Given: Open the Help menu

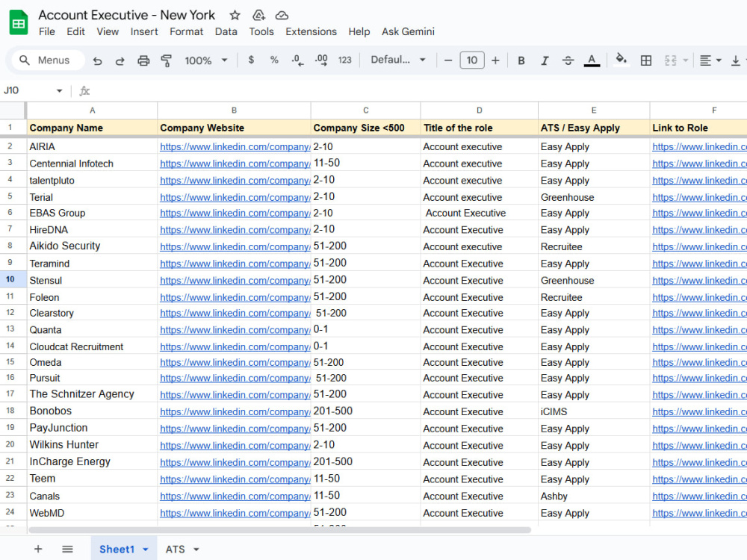Looking at the screenshot, I should (359, 31).
